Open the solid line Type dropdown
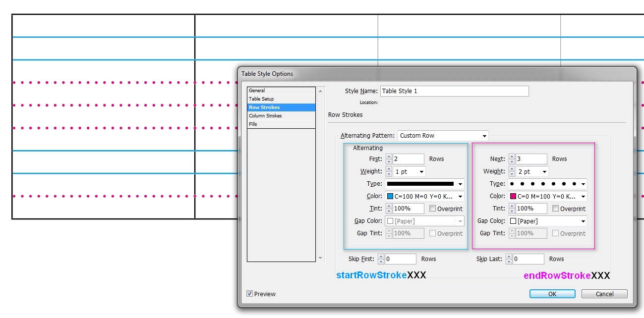644x318 pixels. point(424,184)
